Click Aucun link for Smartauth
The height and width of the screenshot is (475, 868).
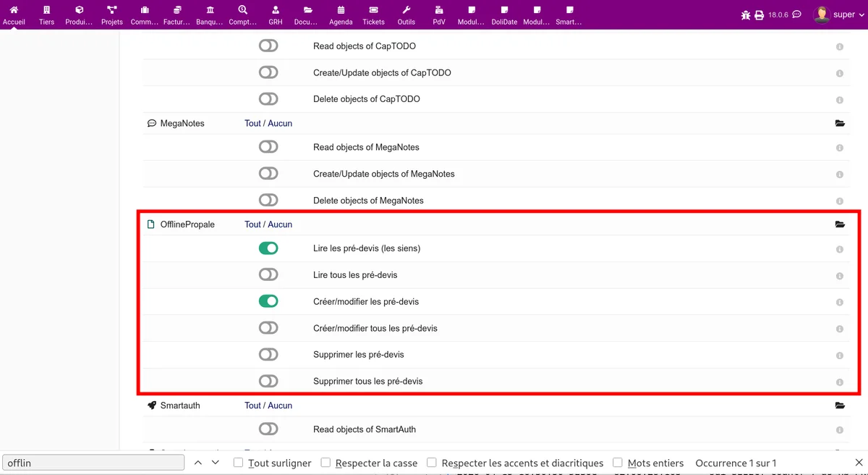[280, 406]
